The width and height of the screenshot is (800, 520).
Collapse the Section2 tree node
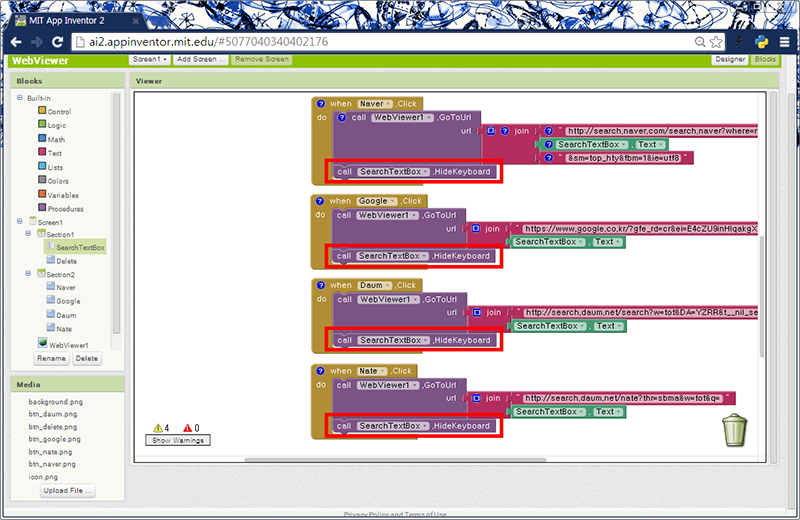click(28, 274)
